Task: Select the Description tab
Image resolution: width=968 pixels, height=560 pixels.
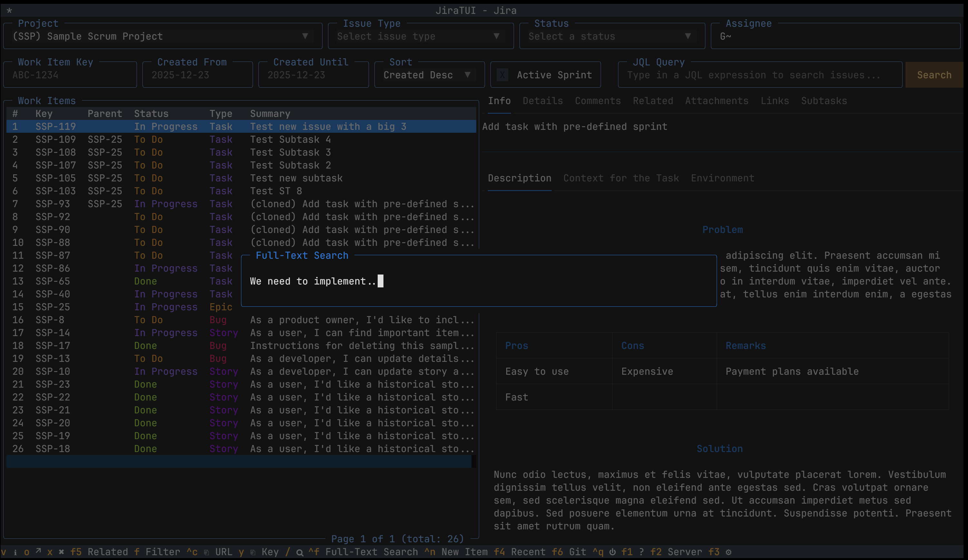Action: [x=519, y=178]
